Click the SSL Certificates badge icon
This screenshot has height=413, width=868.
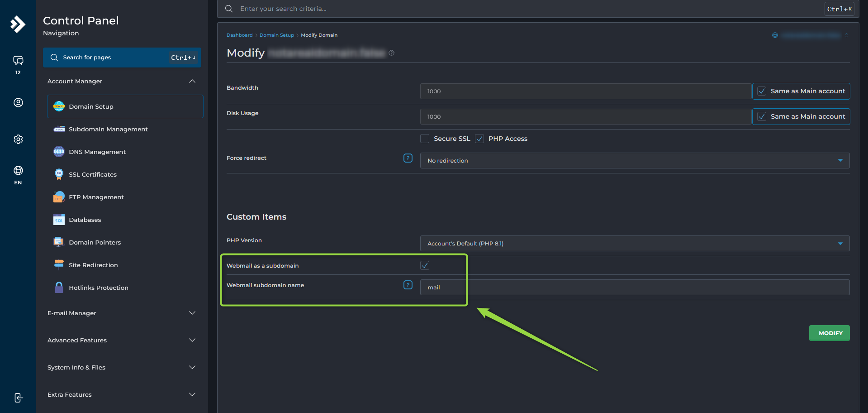(59, 174)
